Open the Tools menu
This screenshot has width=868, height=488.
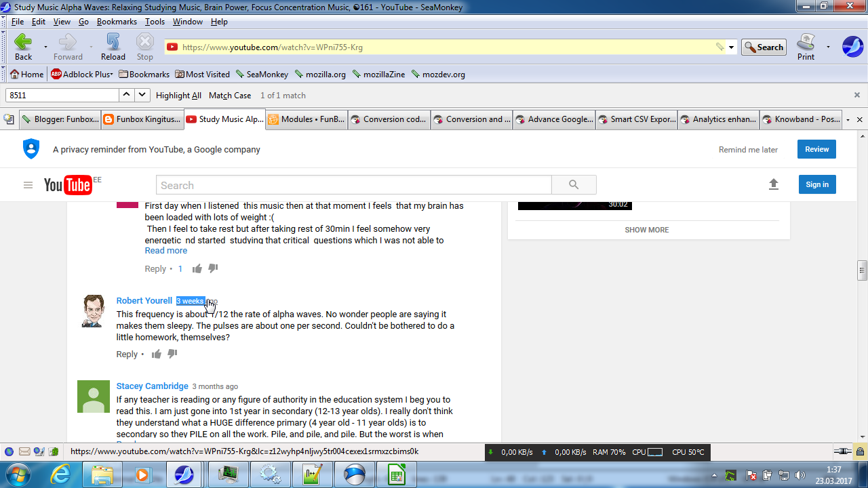pyautogui.click(x=155, y=22)
